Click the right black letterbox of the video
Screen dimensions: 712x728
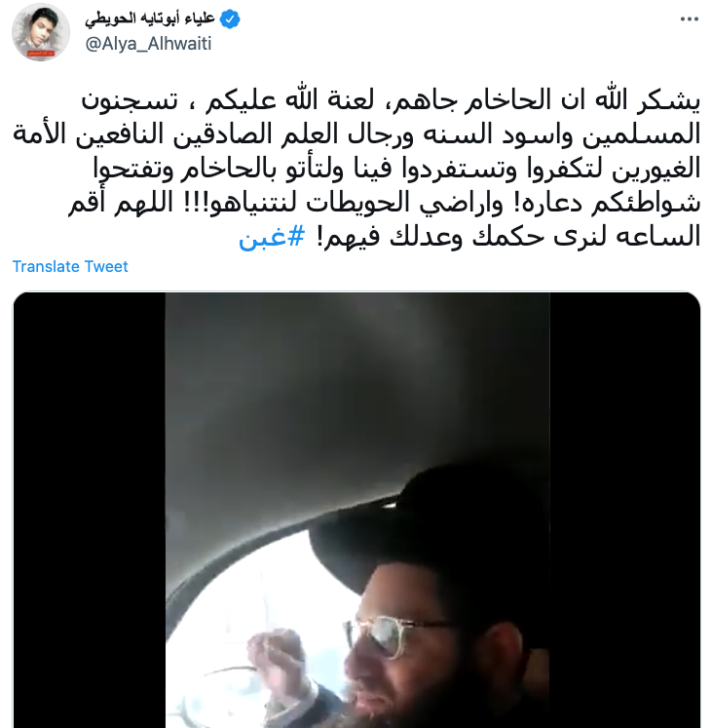[624, 510]
